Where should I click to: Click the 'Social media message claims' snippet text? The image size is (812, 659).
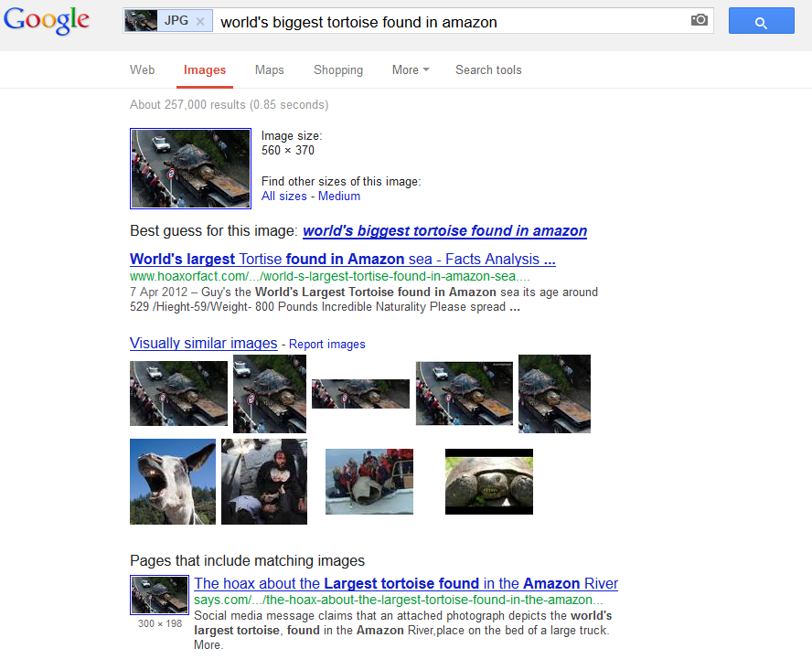tap(403, 630)
